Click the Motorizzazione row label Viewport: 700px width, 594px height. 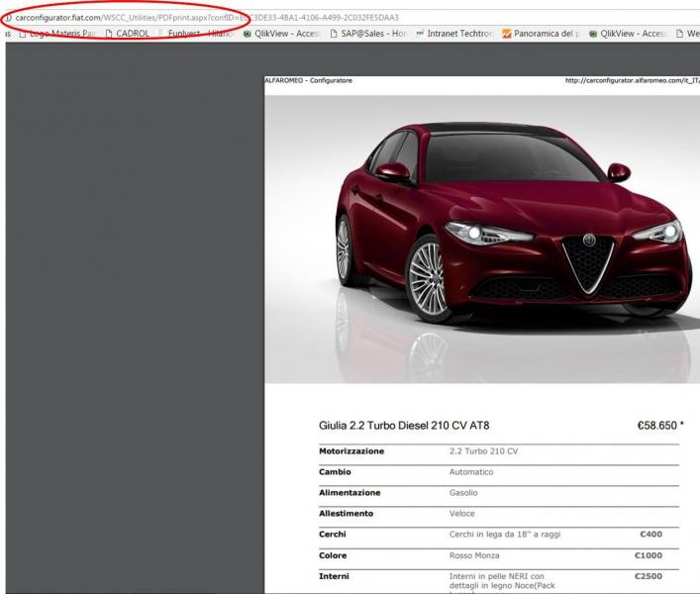click(351, 451)
